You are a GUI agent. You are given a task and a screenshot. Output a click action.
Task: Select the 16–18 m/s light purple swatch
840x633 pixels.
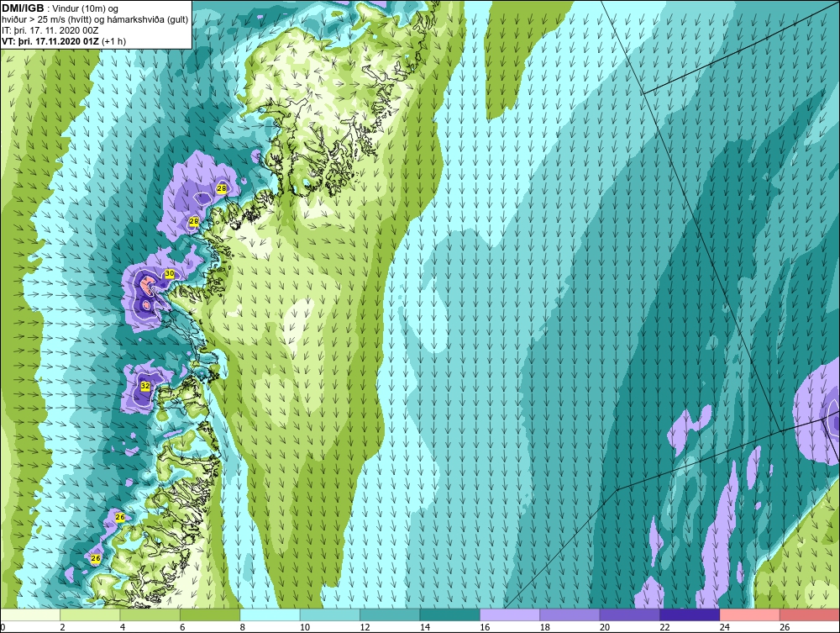(x=510, y=615)
